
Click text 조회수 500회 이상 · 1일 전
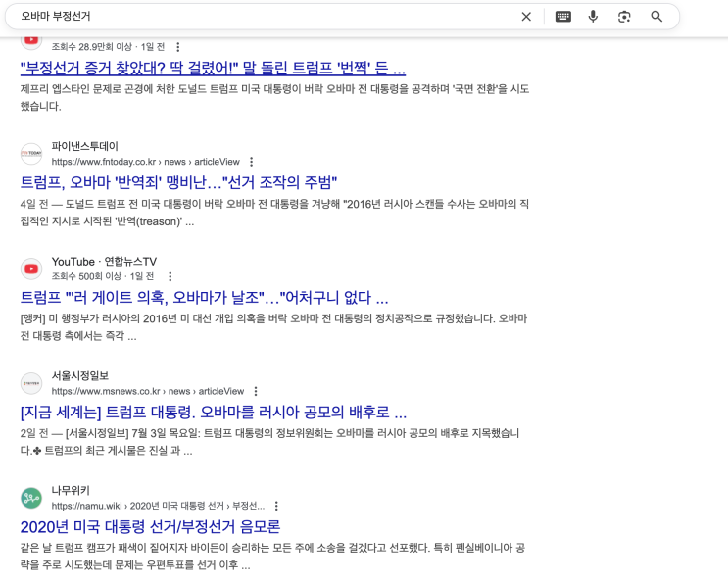point(103,276)
